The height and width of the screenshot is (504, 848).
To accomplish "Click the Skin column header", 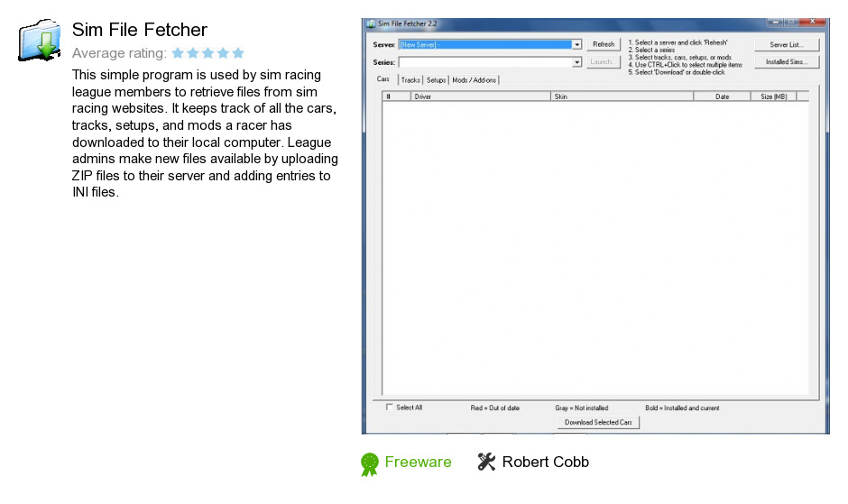I will click(622, 96).
